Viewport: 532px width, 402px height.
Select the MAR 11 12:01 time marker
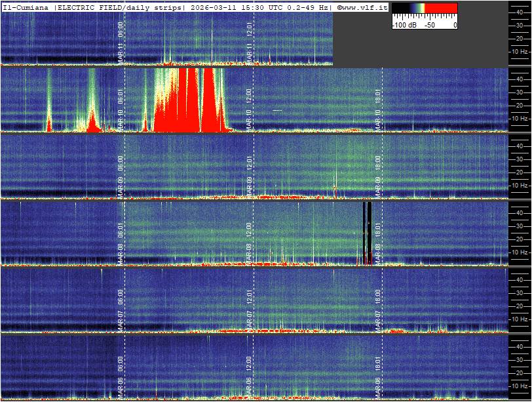click(250, 41)
